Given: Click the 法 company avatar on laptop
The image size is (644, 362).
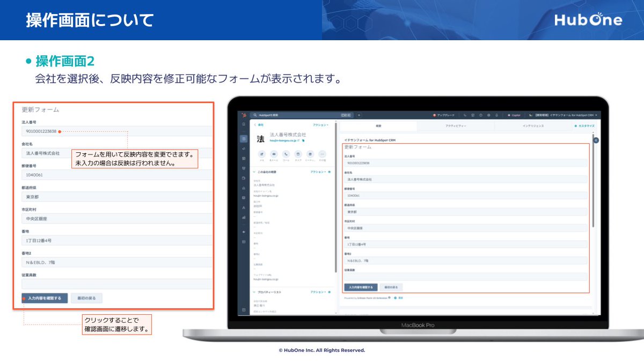Looking at the screenshot, I should tap(260, 139).
